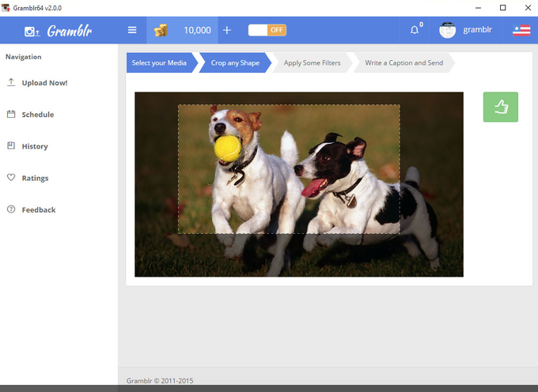Toggle the OFF switch in header
The height and width of the screenshot is (392, 538).
pos(267,30)
